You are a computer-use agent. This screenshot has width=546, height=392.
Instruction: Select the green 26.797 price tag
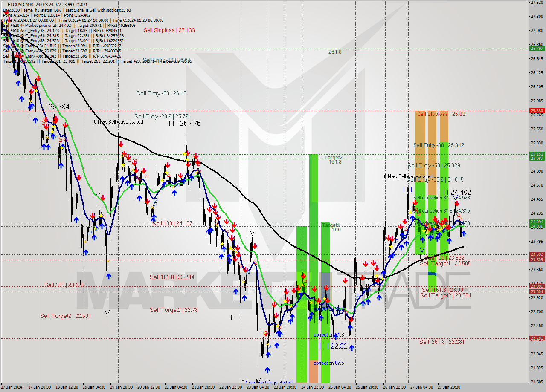537,49
